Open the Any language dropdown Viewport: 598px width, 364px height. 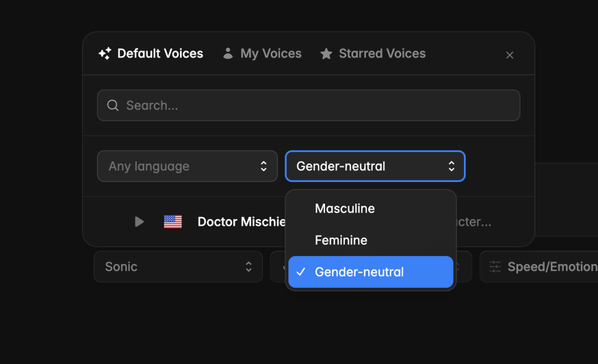coord(187,166)
